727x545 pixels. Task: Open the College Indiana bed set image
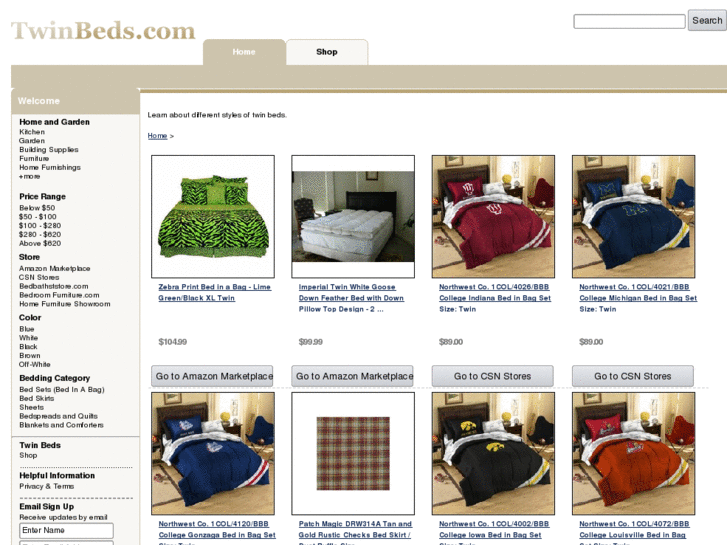(493, 217)
